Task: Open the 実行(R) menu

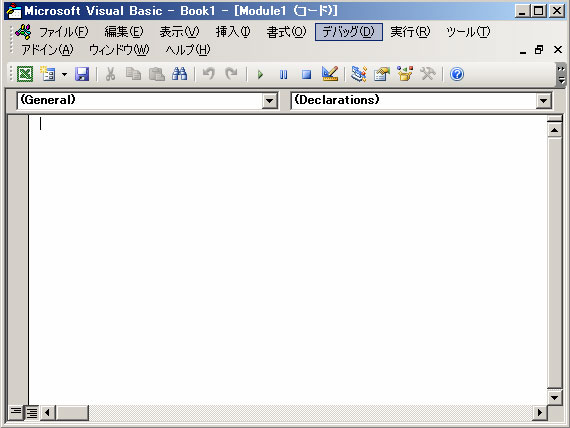Action: pos(410,32)
